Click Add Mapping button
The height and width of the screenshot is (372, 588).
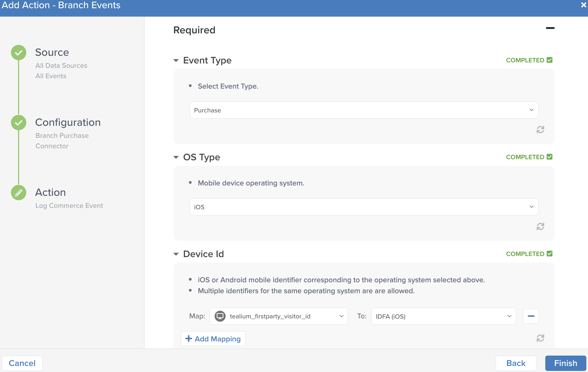pos(213,339)
